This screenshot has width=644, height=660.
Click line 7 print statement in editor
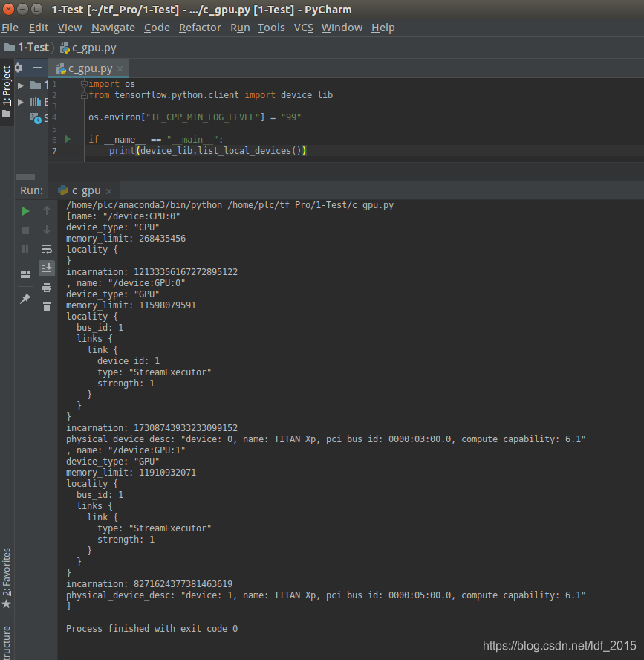[x=208, y=151]
